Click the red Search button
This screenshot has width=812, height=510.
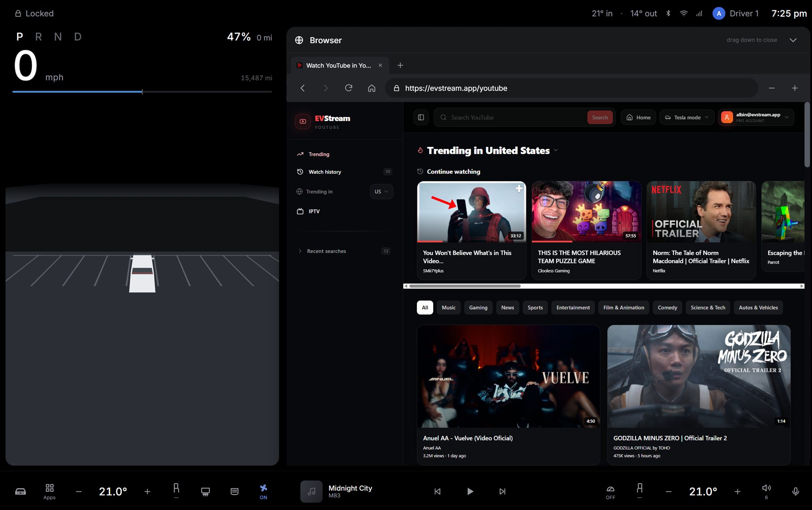tap(600, 117)
